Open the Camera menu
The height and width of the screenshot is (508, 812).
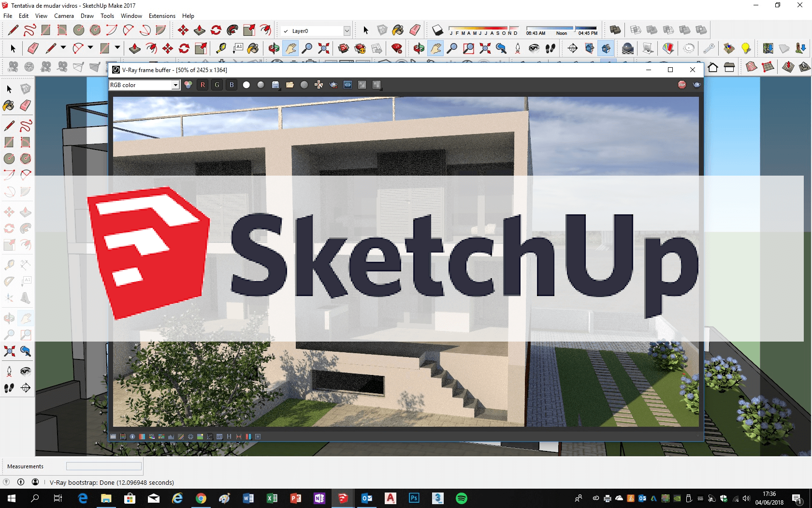click(64, 16)
